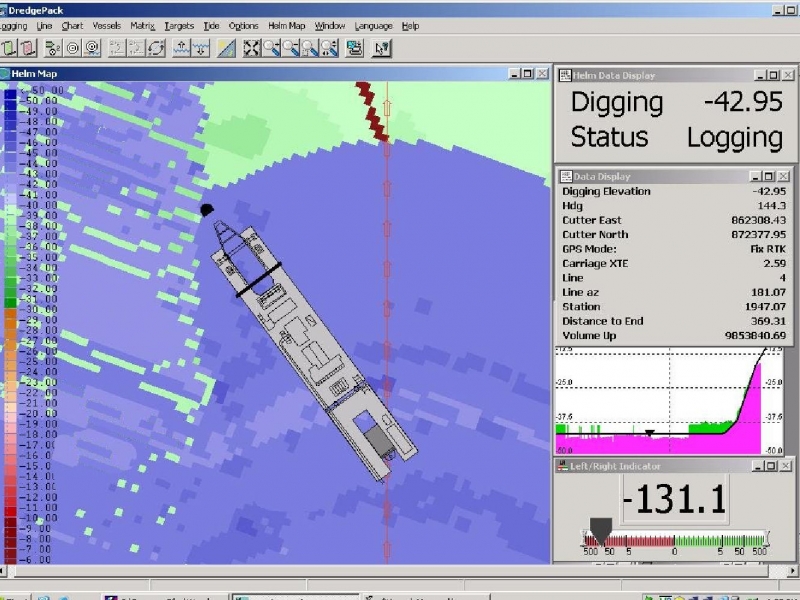Click the Helm Data Display window icon

[564, 75]
